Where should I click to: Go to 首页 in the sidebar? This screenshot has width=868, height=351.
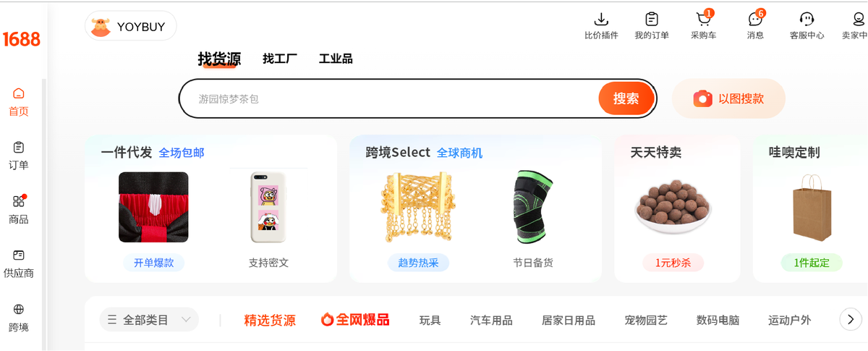pos(19,102)
